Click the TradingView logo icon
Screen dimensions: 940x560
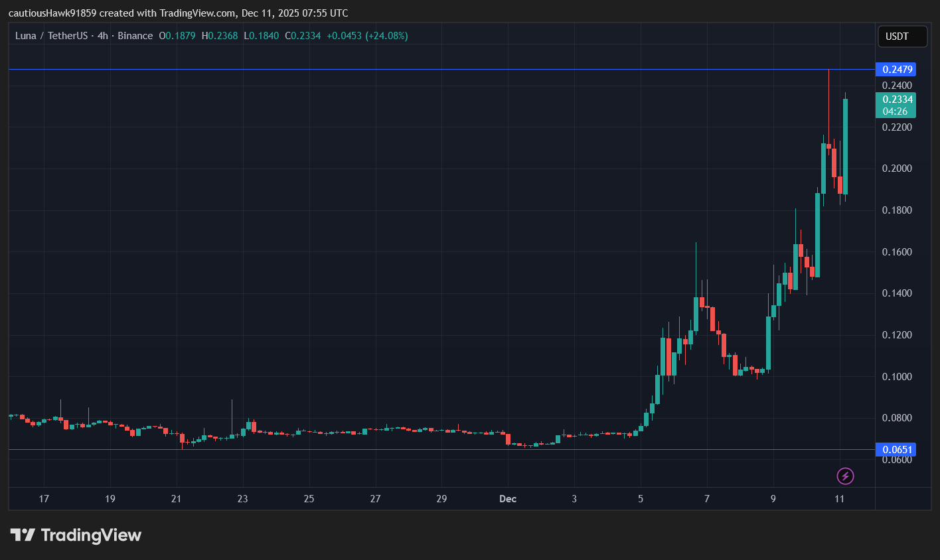[23, 535]
